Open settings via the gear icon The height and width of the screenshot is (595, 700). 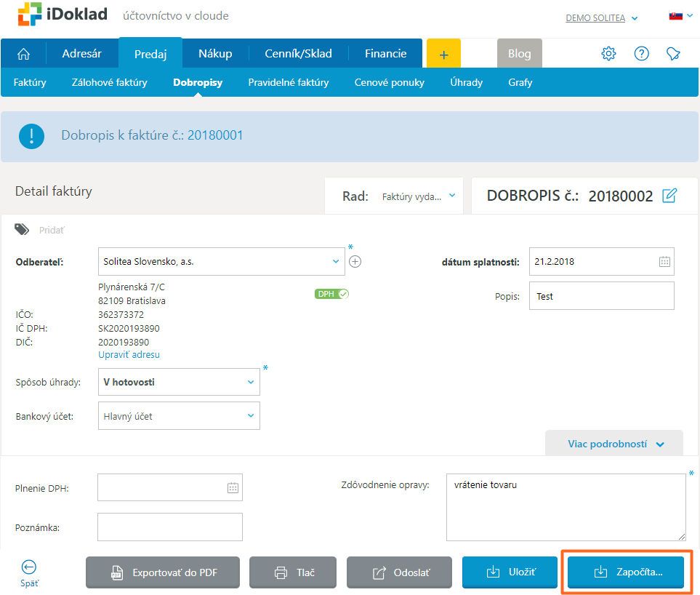(608, 54)
